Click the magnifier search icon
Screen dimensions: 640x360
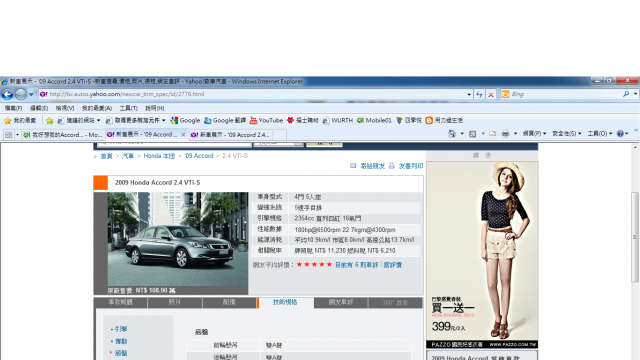[626, 94]
